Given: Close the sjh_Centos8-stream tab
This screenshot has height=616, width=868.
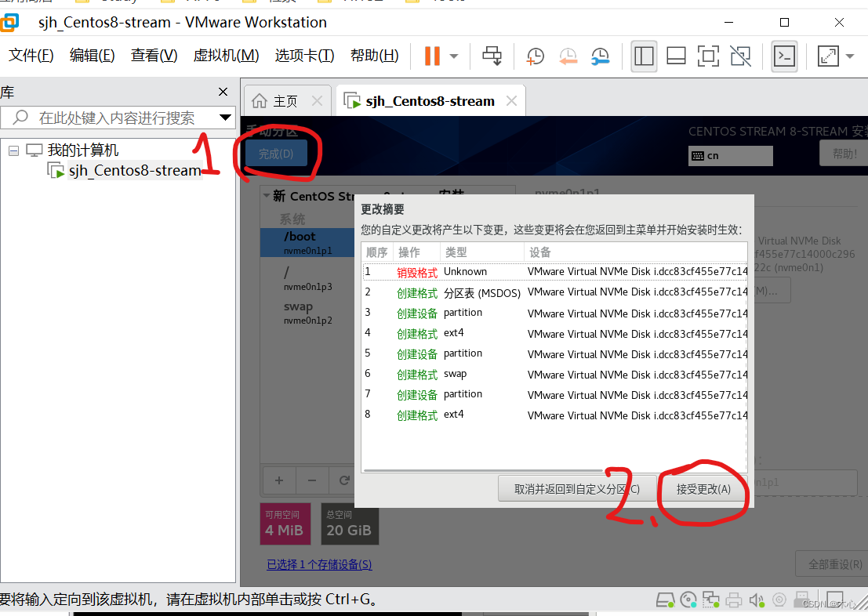Looking at the screenshot, I should pyautogui.click(x=511, y=101).
